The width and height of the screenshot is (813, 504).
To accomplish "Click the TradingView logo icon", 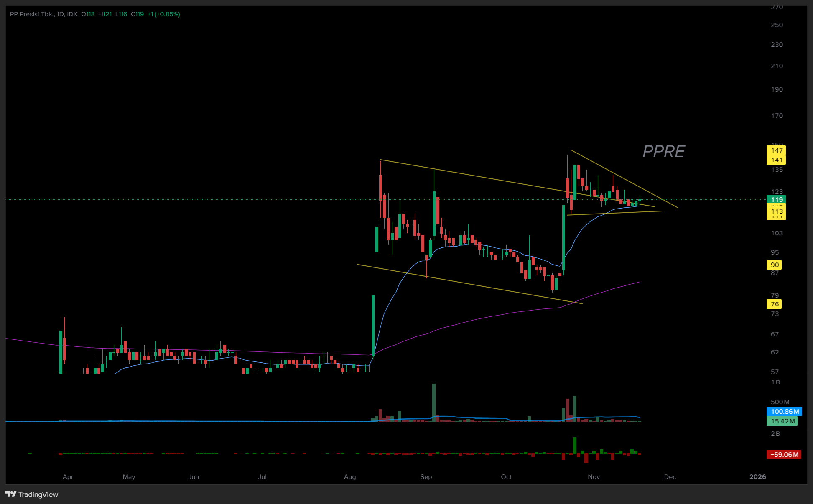I will coord(11,494).
